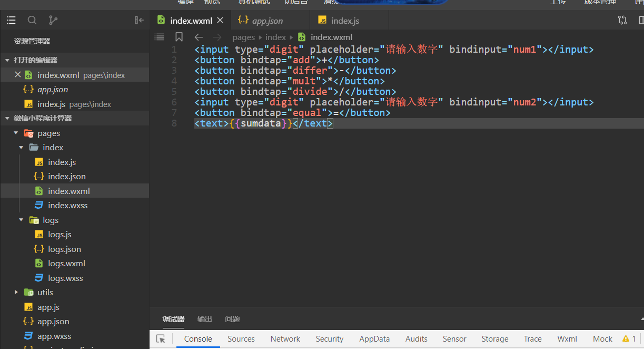Open app.json in the project tree
644x349 pixels.
(x=74, y=321)
